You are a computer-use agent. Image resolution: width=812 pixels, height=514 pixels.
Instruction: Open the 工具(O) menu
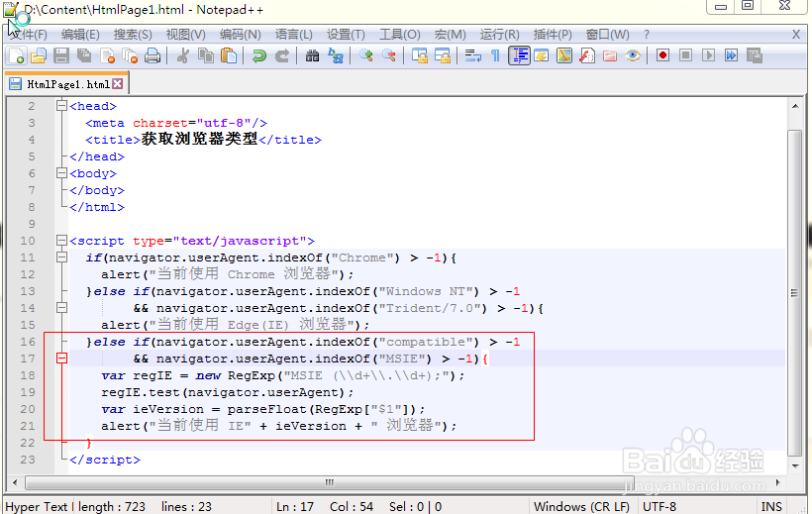point(400,35)
